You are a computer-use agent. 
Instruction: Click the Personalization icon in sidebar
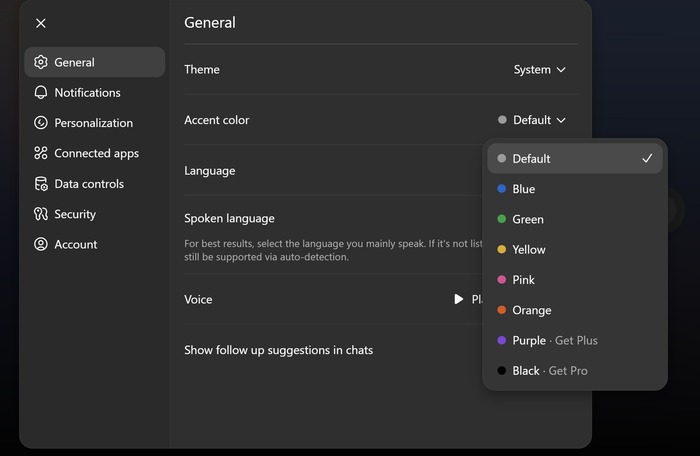(x=41, y=123)
